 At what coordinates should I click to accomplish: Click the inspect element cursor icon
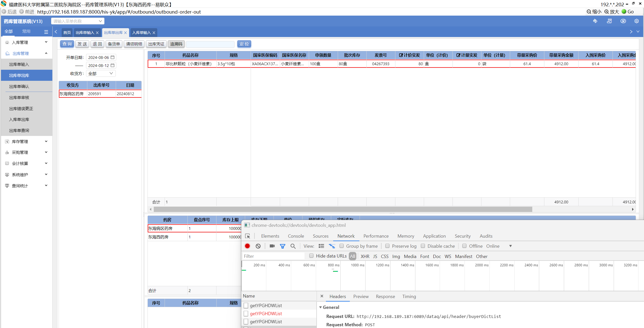248,236
